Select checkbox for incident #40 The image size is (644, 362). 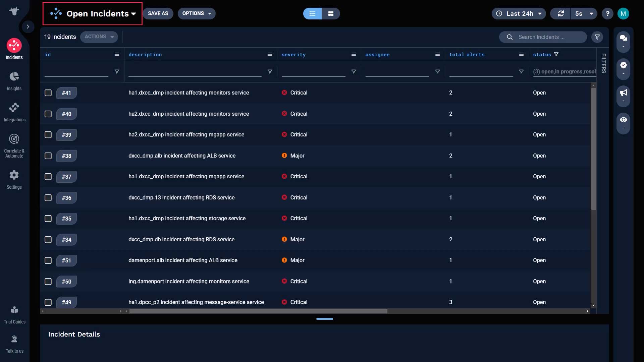click(48, 114)
